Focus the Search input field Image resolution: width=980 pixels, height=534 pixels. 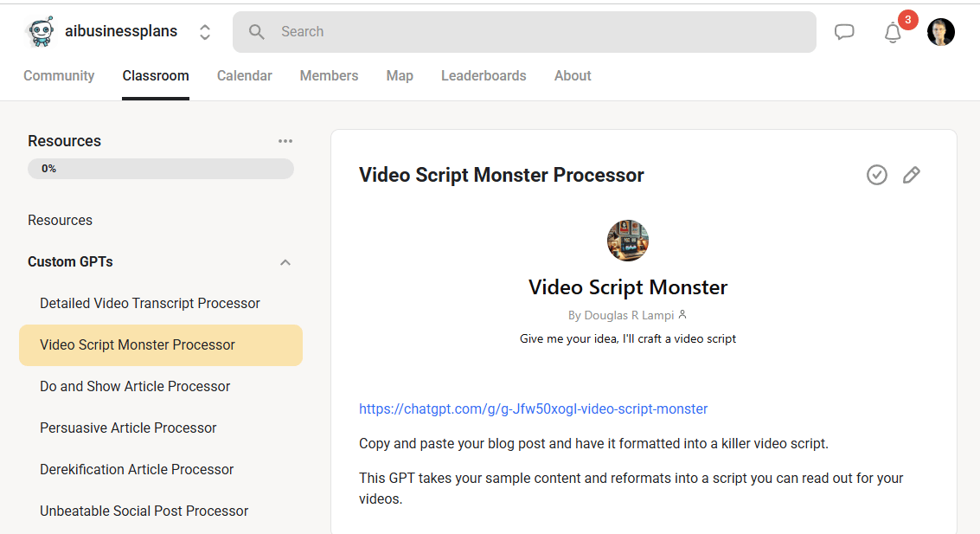[x=524, y=32]
